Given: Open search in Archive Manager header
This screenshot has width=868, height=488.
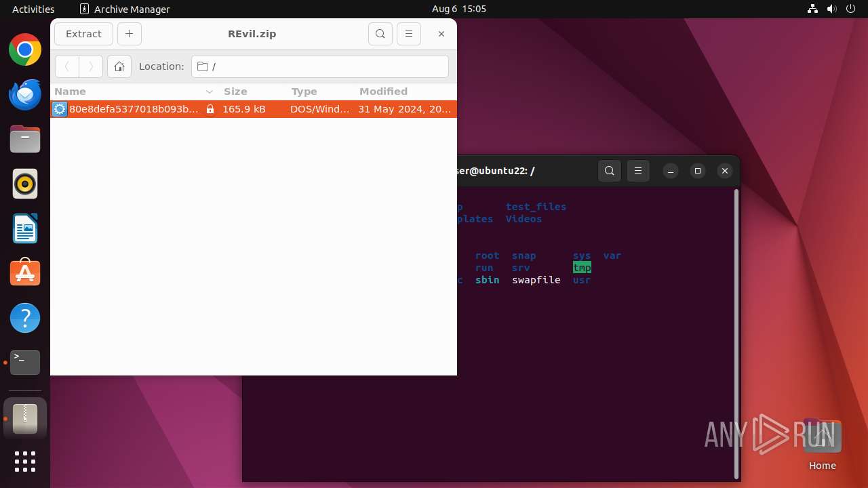Looking at the screenshot, I should coord(380,34).
